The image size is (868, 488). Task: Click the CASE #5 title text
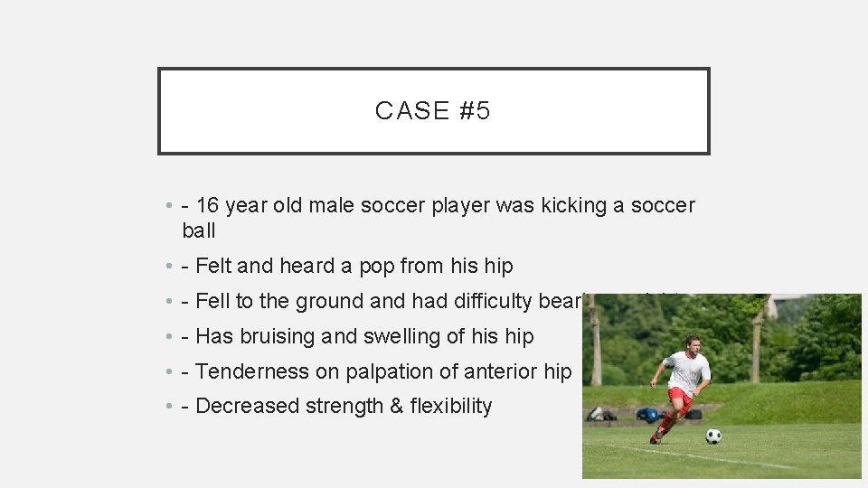[x=432, y=110]
